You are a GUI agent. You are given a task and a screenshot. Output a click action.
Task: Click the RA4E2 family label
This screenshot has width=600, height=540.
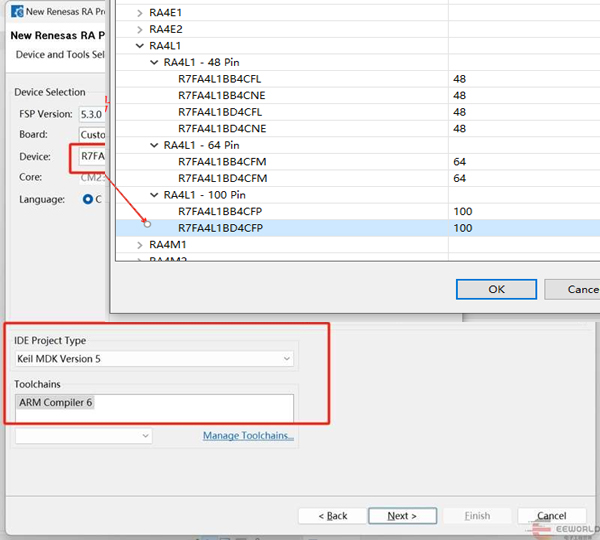tap(166, 29)
